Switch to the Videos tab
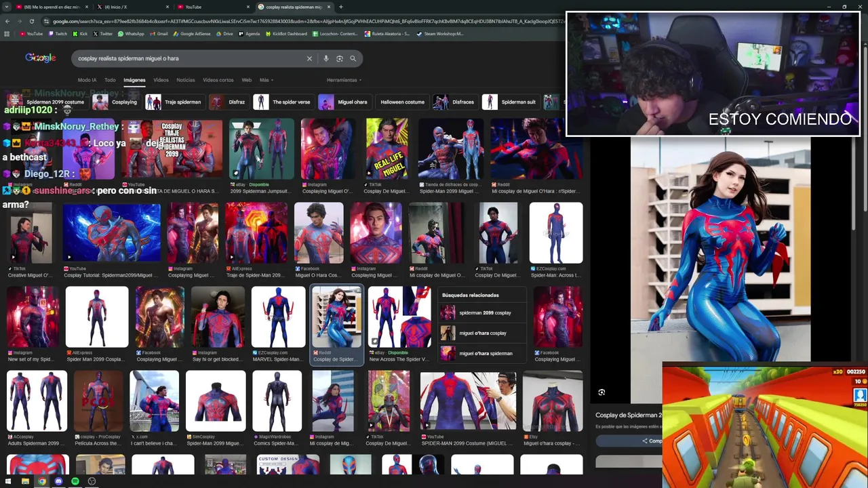The image size is (868, 488). pyautogui.click(x=161, y=80)
